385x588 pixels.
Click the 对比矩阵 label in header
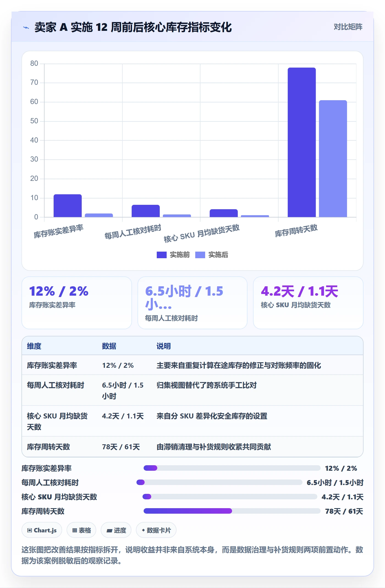pos(348,27)
